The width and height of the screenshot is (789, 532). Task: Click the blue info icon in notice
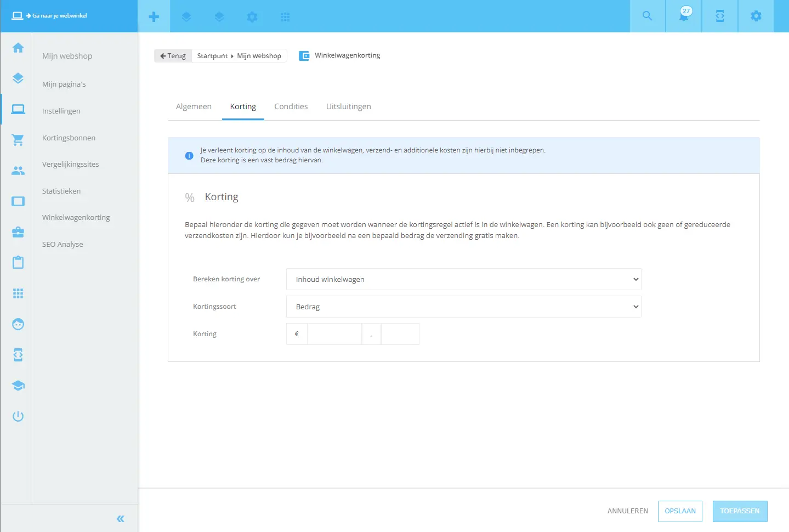click(189, 156)
